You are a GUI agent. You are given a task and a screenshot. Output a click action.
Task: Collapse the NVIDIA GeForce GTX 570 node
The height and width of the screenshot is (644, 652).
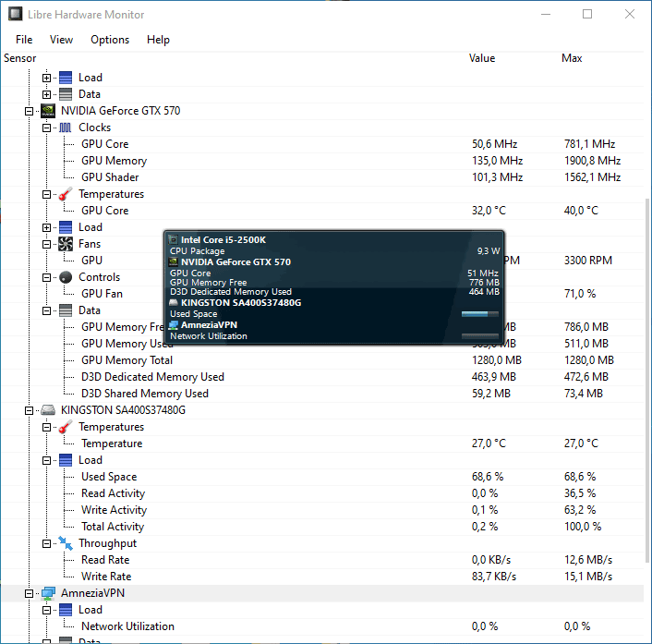[x=30, y=111]
